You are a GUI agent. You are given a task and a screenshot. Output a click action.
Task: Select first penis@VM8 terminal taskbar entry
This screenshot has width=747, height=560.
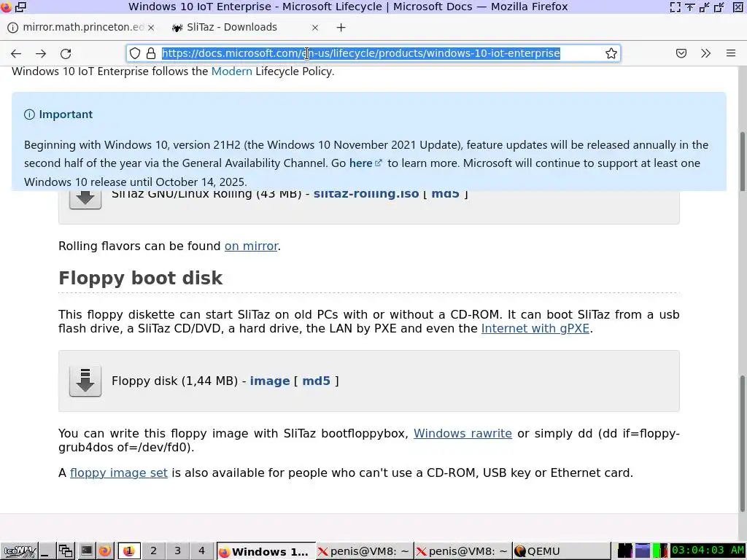point(365,551)
